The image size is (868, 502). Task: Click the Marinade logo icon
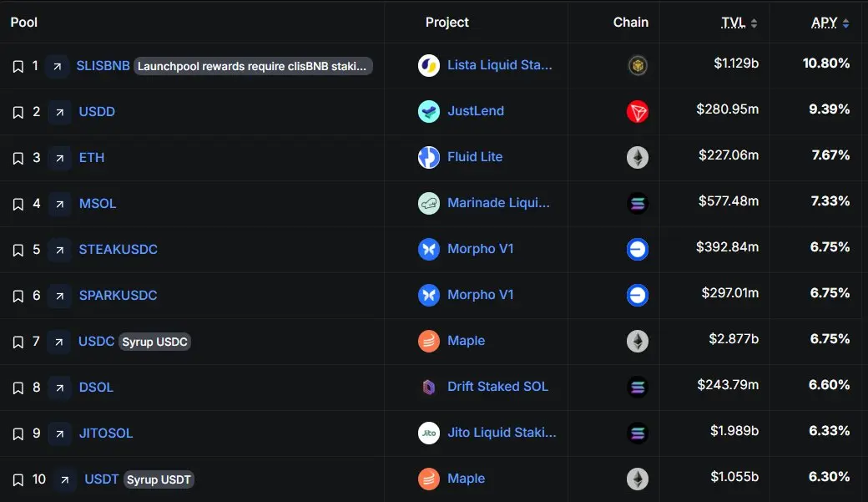coord(428,203)
